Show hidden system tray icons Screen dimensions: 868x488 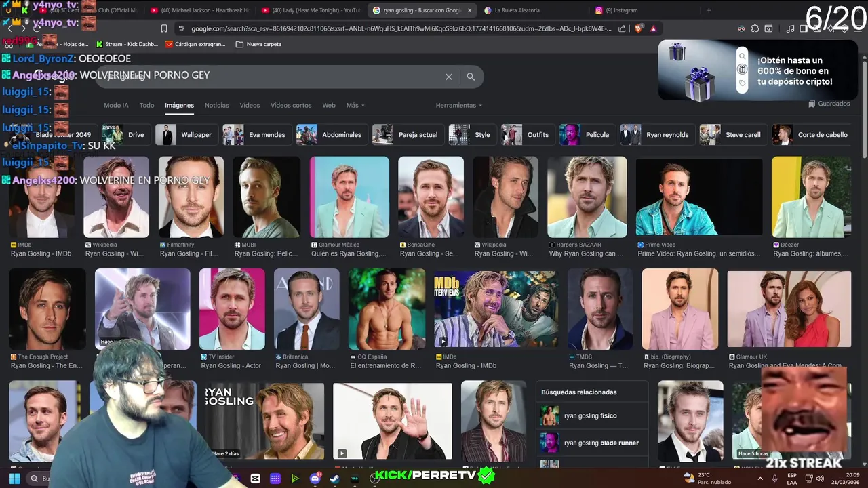(759, 479)
